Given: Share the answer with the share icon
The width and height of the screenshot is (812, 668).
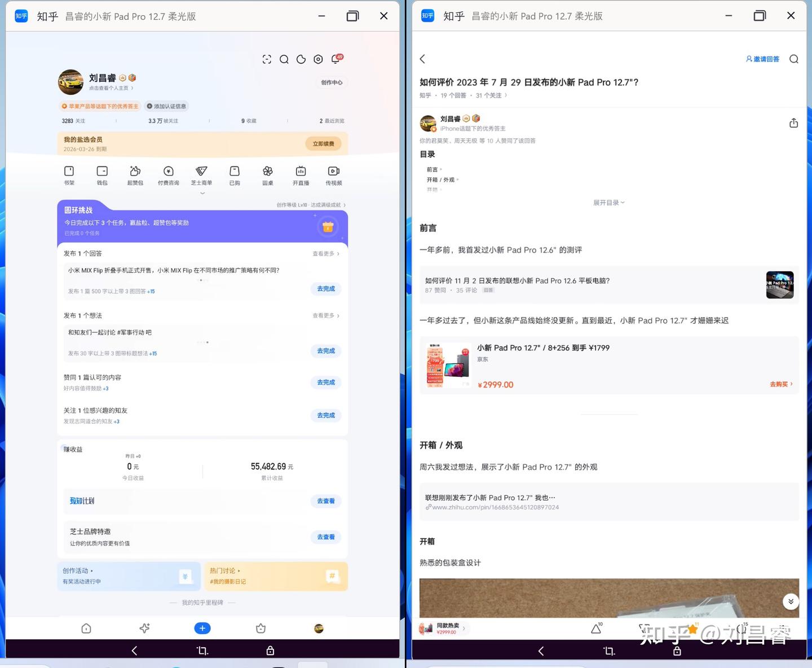Looking at the screenshot, I should point(793,123).
